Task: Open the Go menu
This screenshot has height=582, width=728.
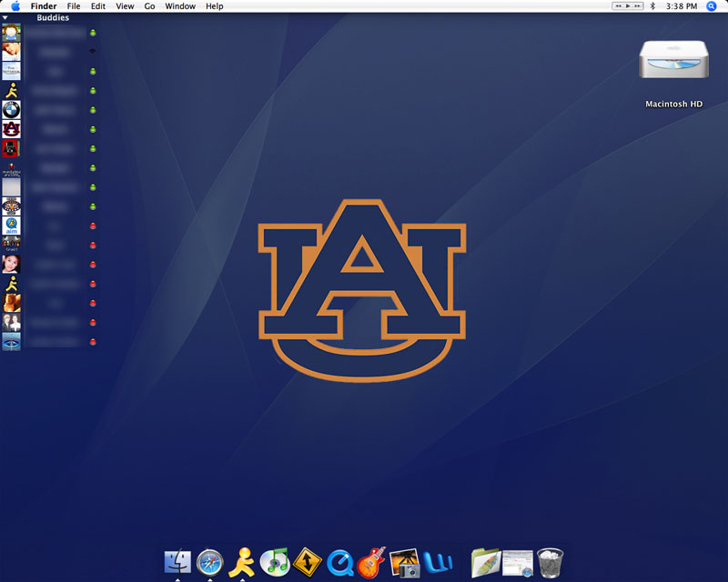Action: coord(149,6)
